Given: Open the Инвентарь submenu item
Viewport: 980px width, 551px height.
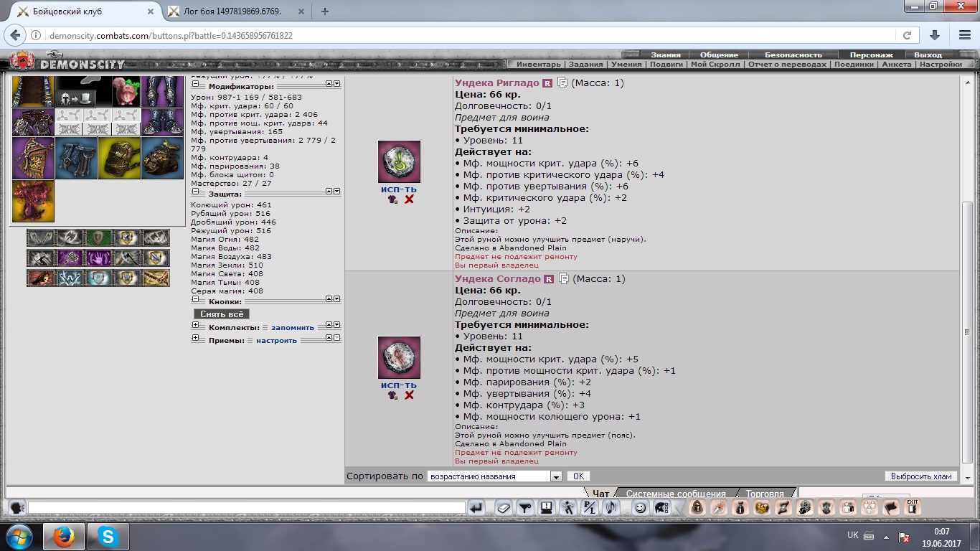Looking at the screenshot, I should pos(539,65).
